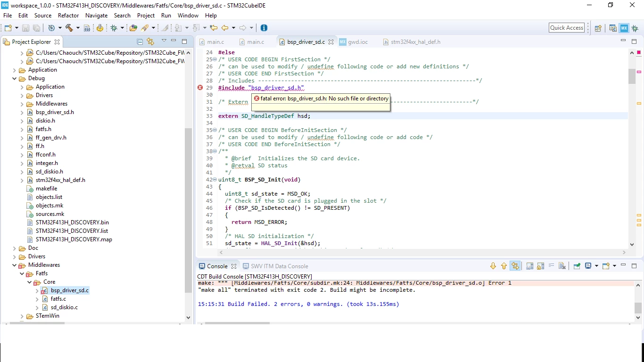
Task: Open the CubeMX perspective icon
Action: click(624, 28)
